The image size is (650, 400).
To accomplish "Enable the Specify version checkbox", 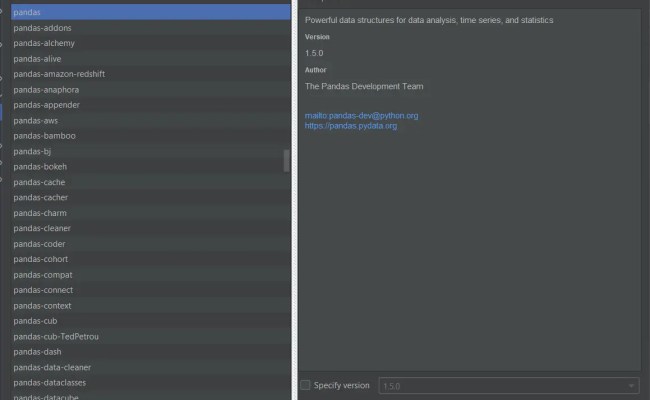I will (305, 385).
